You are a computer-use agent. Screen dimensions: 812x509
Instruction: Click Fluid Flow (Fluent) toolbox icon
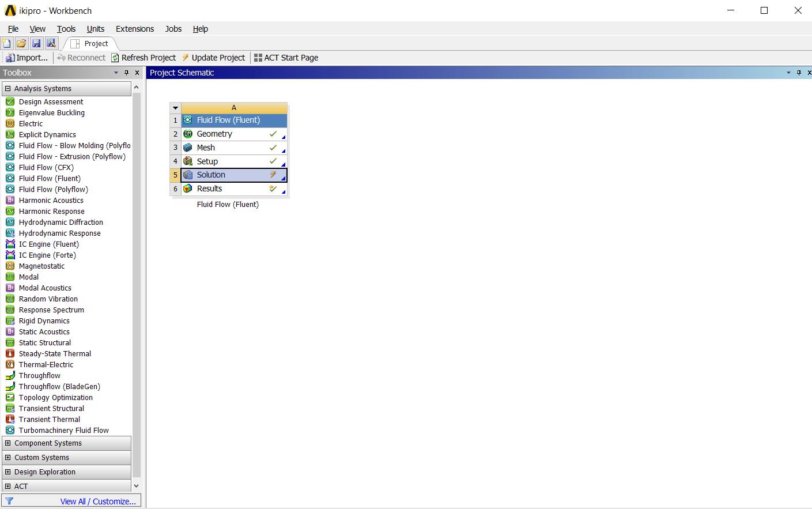point(10,178)
